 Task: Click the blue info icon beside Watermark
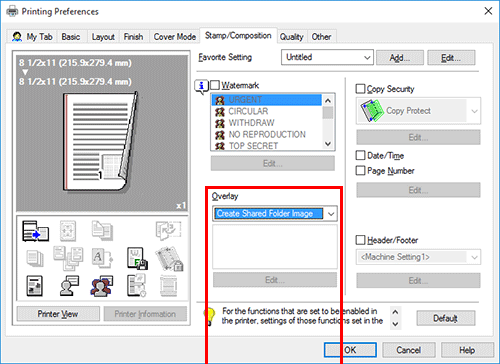click(x=202, y=87)
